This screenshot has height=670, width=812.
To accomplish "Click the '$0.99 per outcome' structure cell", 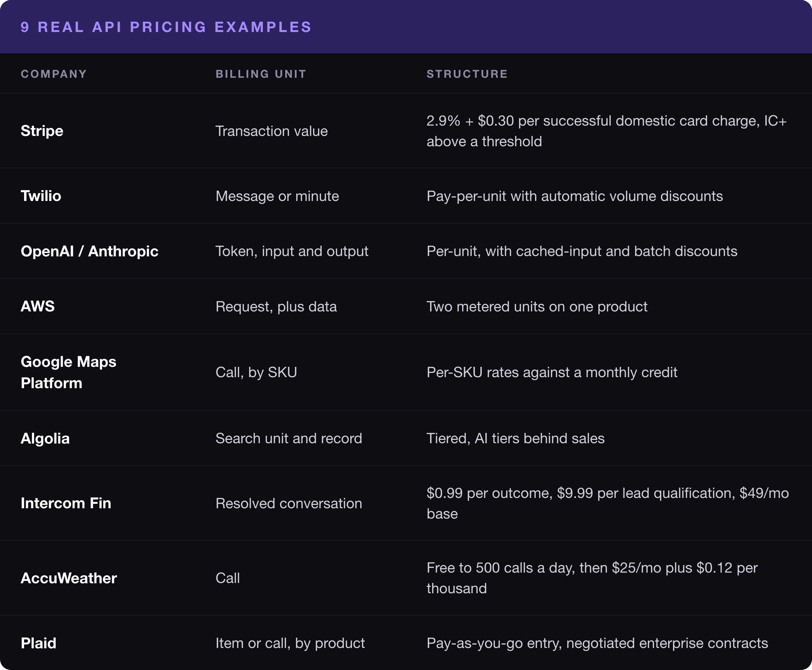I will click(x=608, y=503).
